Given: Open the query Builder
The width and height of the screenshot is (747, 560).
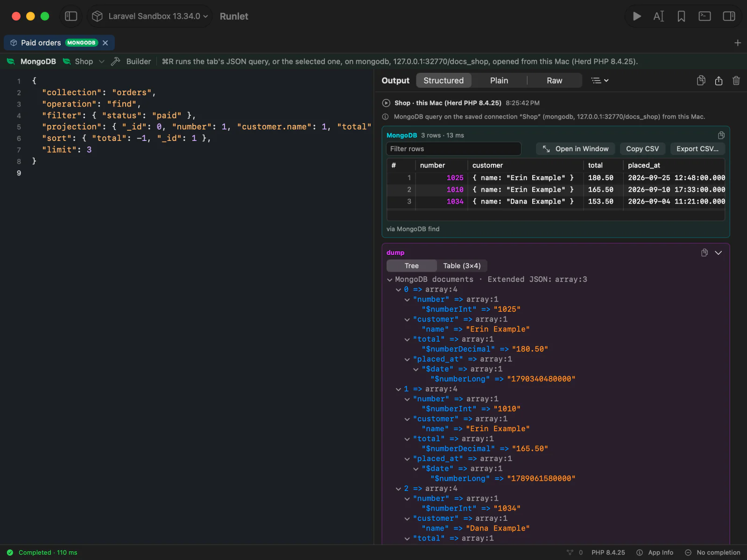Looking at the screenshot, I should click(131, 62).
